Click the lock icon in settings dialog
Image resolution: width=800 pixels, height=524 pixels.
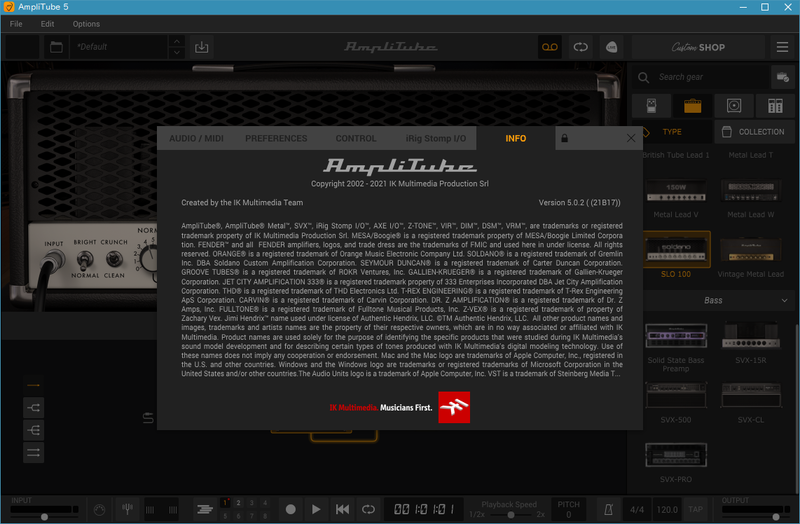pyautogui.click(x=564, y=138)
